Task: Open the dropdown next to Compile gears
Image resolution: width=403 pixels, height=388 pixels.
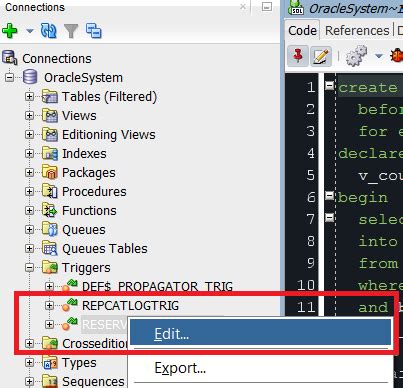Action: coord(379,56)
